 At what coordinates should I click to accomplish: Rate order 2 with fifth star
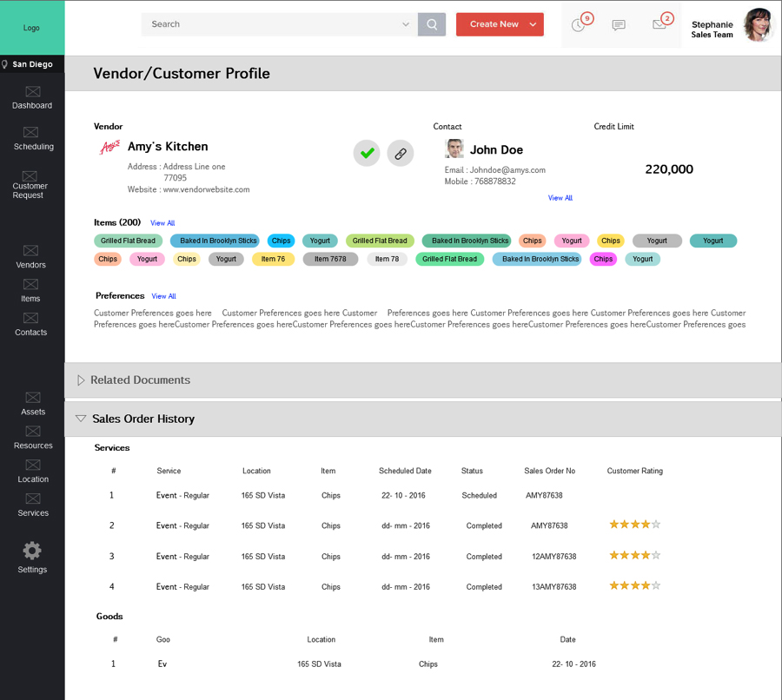point(656,525)
